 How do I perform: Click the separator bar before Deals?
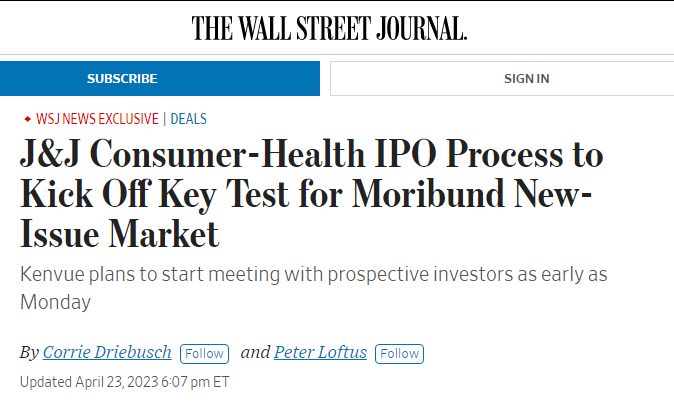165,119
